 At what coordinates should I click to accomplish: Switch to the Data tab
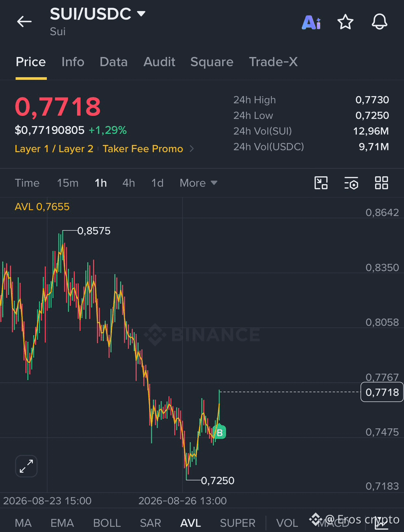(114, 62)
